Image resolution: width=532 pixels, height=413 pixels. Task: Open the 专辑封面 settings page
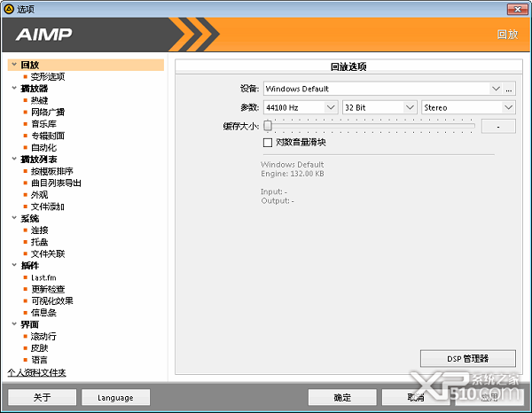click(x=48, y=136)
